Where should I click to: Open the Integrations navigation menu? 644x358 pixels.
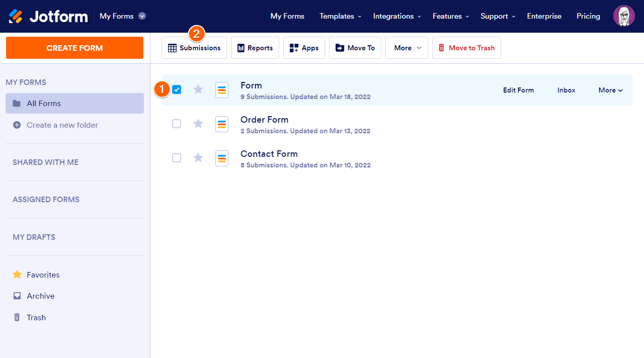(x=396, y=16)
